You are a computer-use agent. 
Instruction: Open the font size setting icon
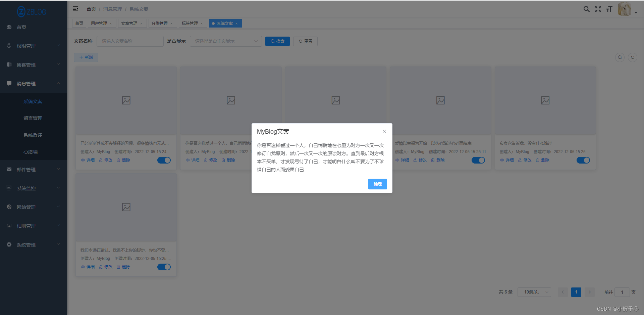(x=609, y=9)
